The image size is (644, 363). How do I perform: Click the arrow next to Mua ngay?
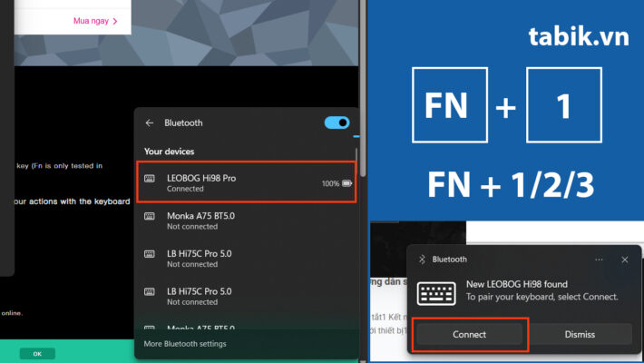click(x=114, y=20)
